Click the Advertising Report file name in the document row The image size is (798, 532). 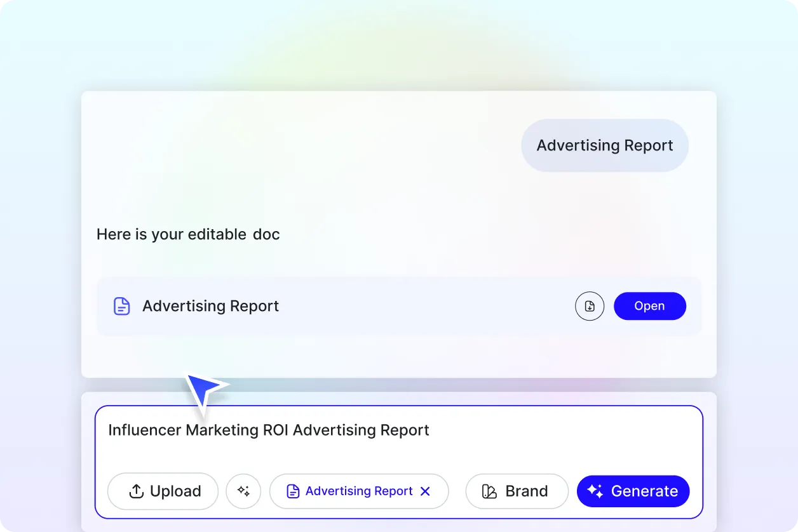coord(210,306)
